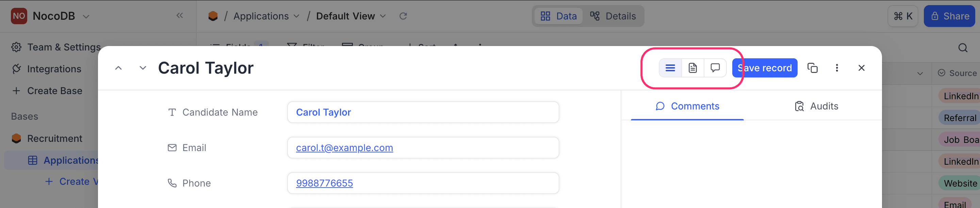Switch to the Audits tab
Image resolution: width=980 pixels, height=208 pixels.
pyautogui.click(x=816, y=106)
